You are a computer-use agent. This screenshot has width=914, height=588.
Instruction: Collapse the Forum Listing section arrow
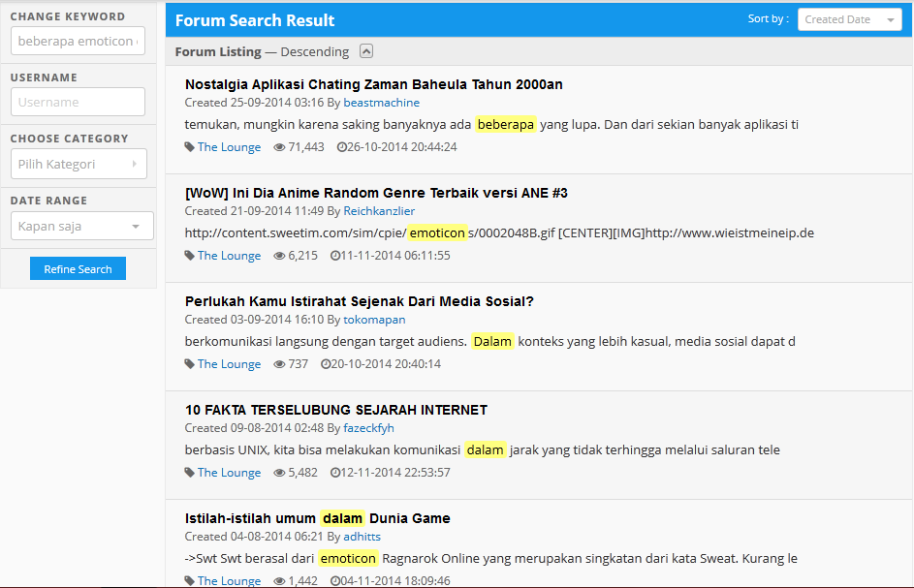click(366, 51)
